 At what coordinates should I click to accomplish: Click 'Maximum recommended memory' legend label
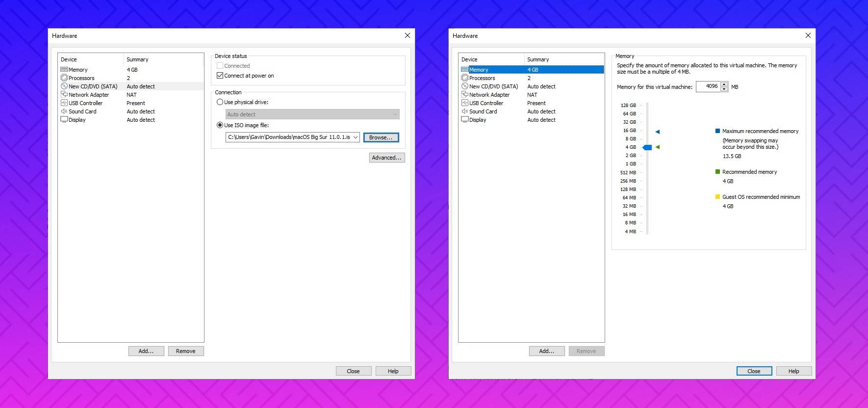point(761,131)
